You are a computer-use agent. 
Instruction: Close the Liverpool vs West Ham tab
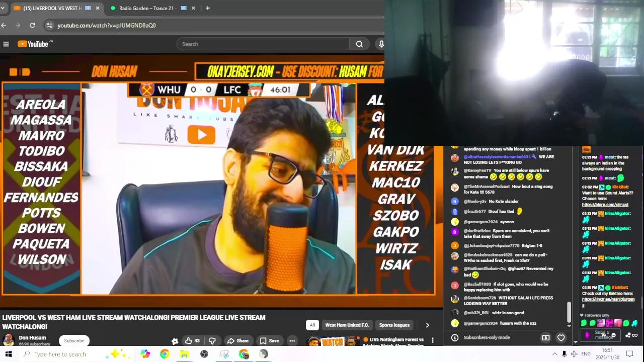(x=98, y=8)
